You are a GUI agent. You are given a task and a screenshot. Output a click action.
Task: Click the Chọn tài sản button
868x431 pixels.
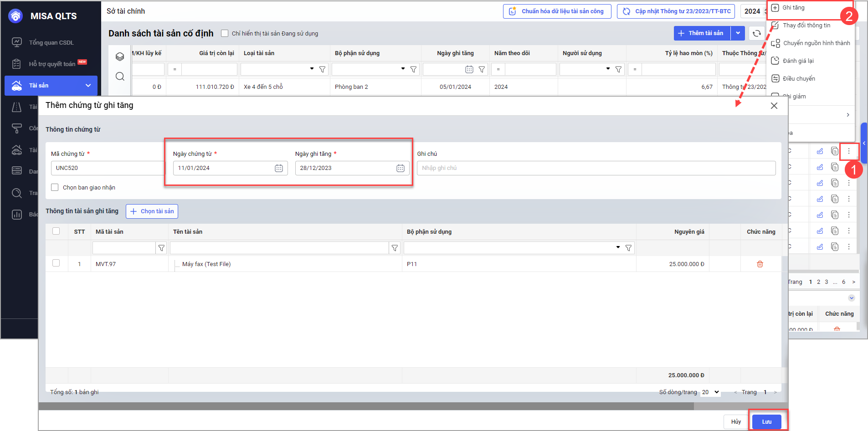tap(152, 211)
